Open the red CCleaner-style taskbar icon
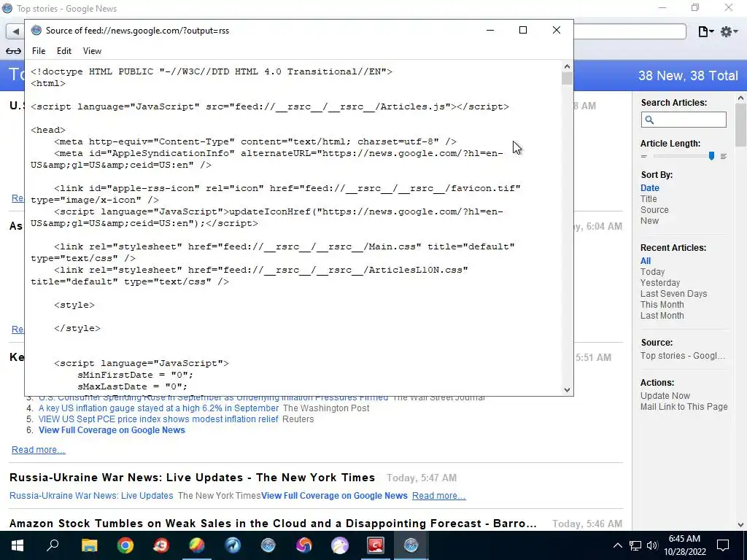Image resolution: width=747 pixels, height=560 pixels. point(161,545)
